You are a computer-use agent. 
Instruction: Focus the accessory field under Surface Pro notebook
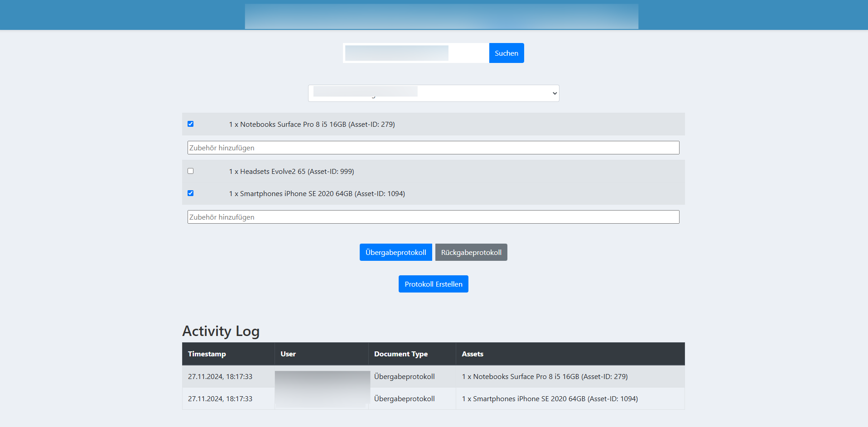[x=433, y=148]
